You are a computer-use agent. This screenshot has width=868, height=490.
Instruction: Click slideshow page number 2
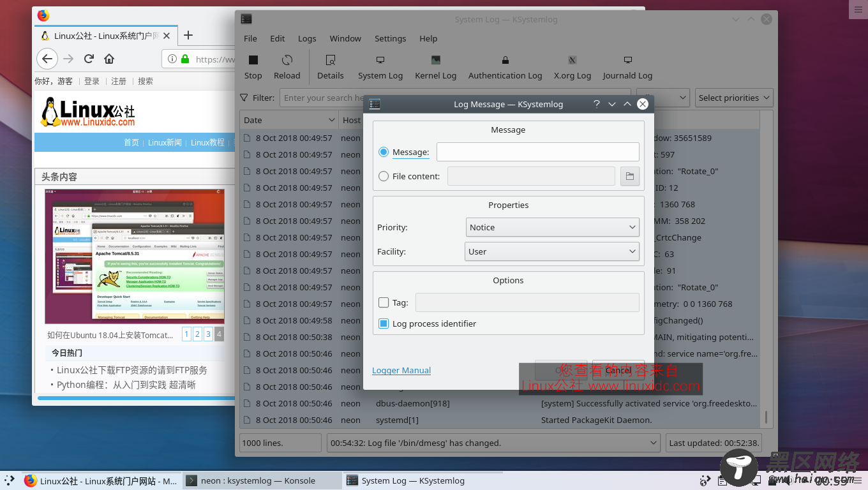coord(197,334)
